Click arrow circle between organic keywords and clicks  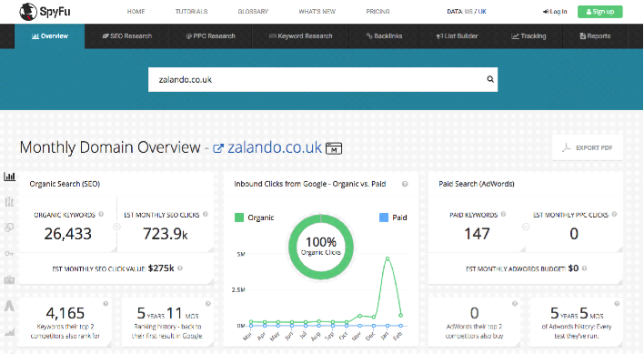116,227
